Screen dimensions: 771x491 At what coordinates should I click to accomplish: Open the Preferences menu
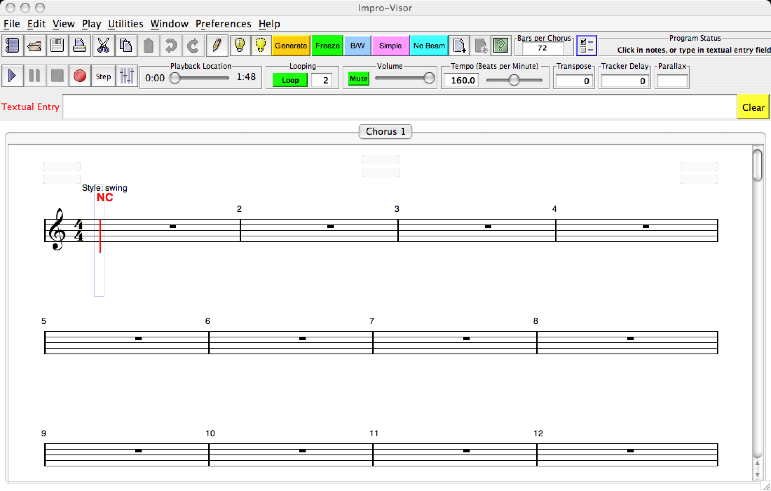[x=223, y=23]
